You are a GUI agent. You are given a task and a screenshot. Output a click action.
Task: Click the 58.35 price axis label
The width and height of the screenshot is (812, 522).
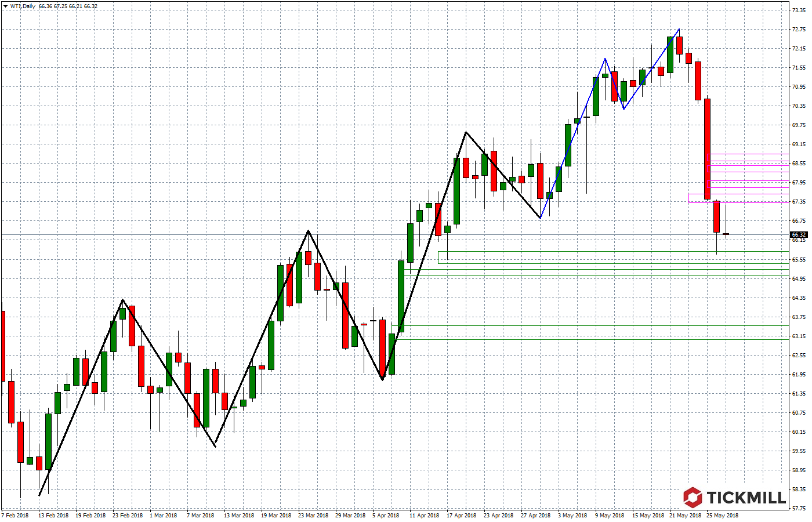(x=799, y=490)
